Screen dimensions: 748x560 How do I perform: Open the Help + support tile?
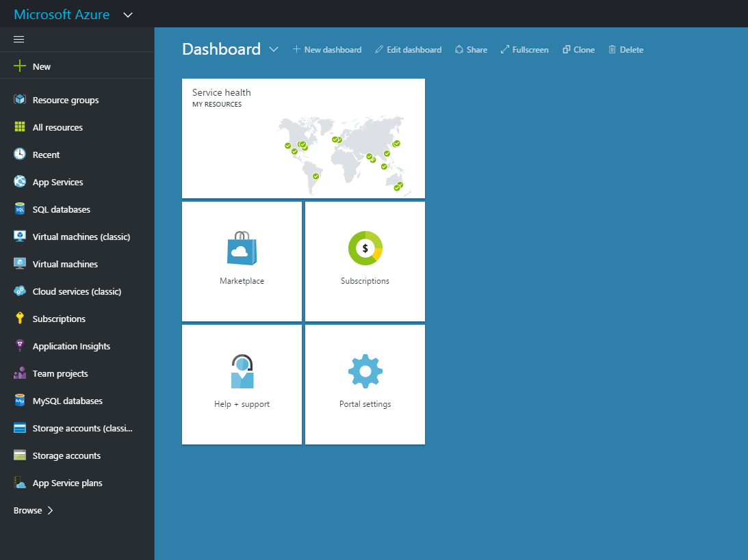(x=242, y=384)
